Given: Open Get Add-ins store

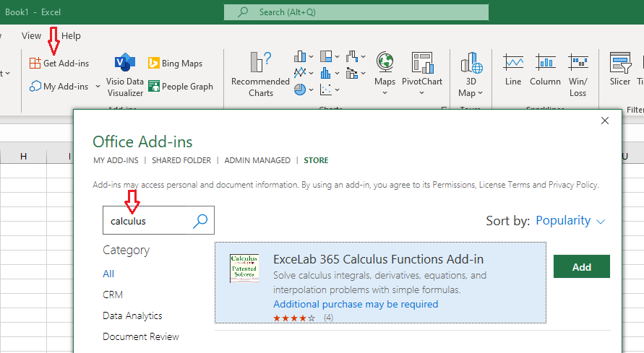Looking at the screenshot, I should click(x=59, y=63).
